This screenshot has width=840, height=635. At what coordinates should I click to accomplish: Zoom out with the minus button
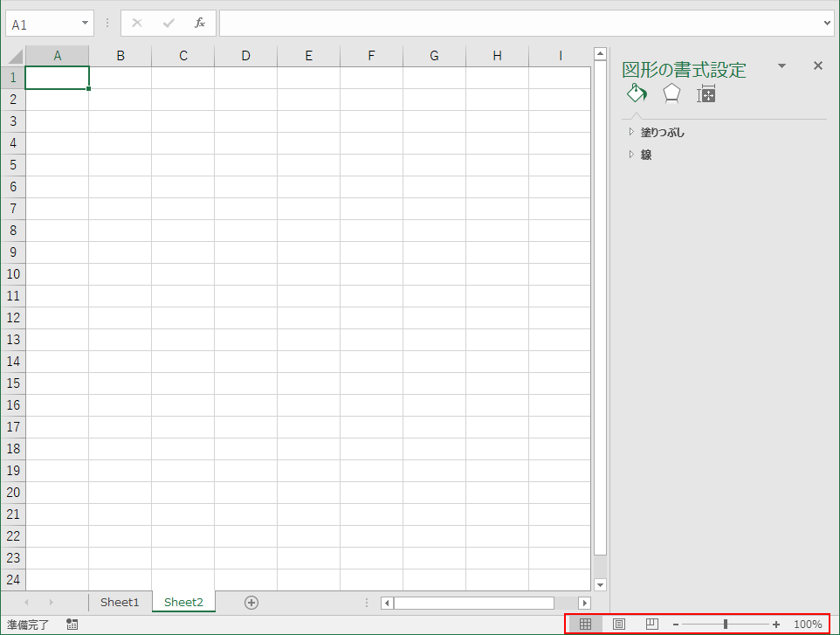676,625
